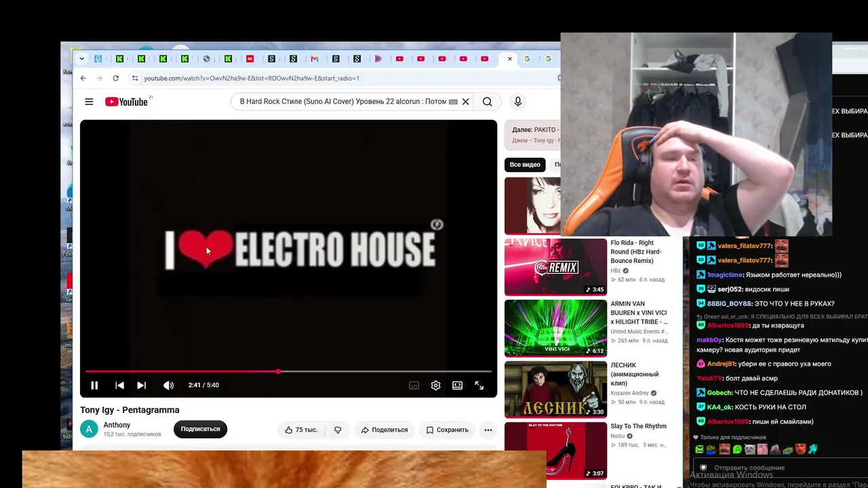This screenshot has width=868, height=488.
Task: Open 'ЛЕСНИК (анимационный клип)' video title
Action: (x=635, y=374)
